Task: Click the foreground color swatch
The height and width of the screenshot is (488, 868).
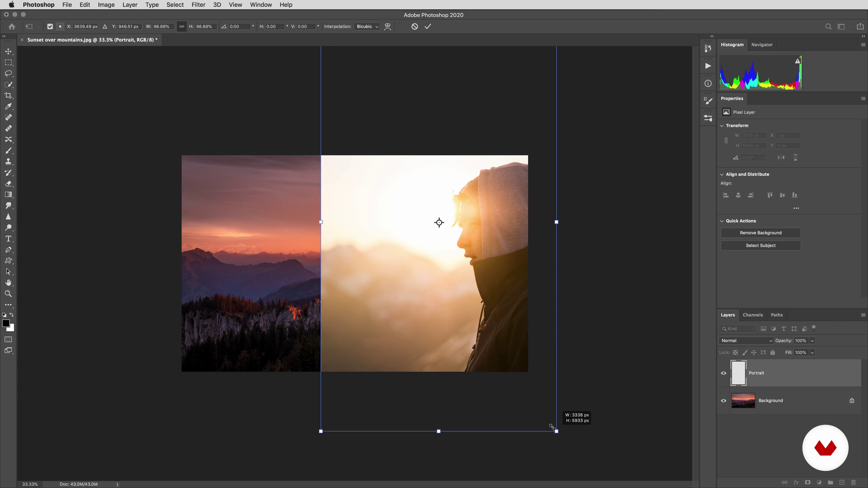Action: click(6, 323)
